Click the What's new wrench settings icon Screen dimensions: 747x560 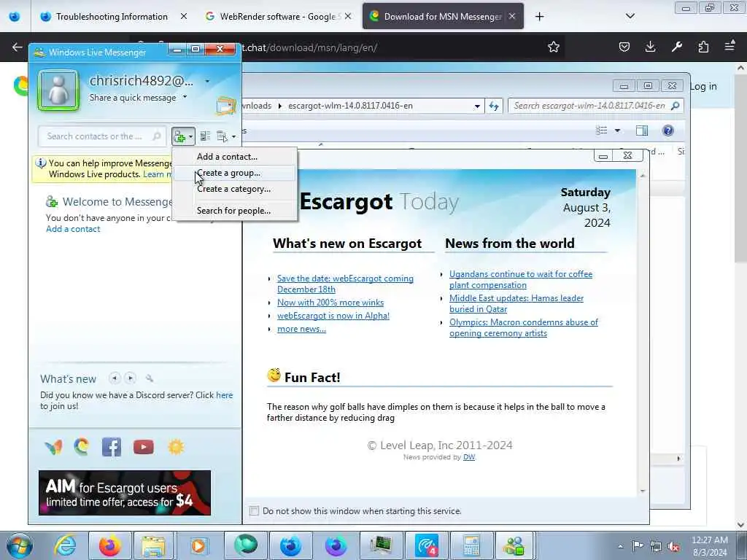[150, 378]
